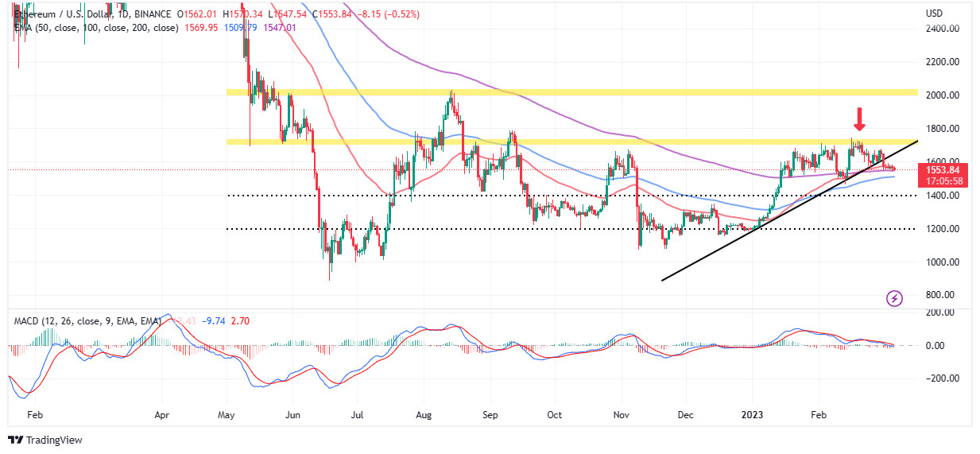Click the 2000.00 price axis label
980x454 pixels.
[x=943, y=95]
